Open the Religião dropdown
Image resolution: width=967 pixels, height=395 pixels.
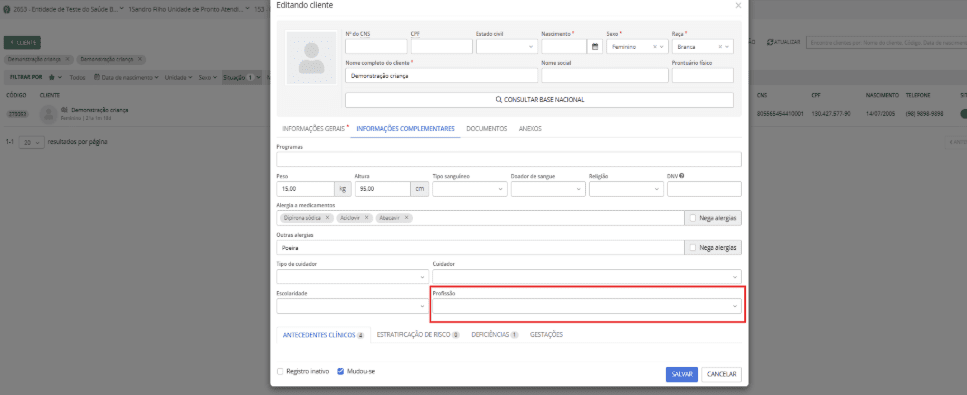(626, 189)
